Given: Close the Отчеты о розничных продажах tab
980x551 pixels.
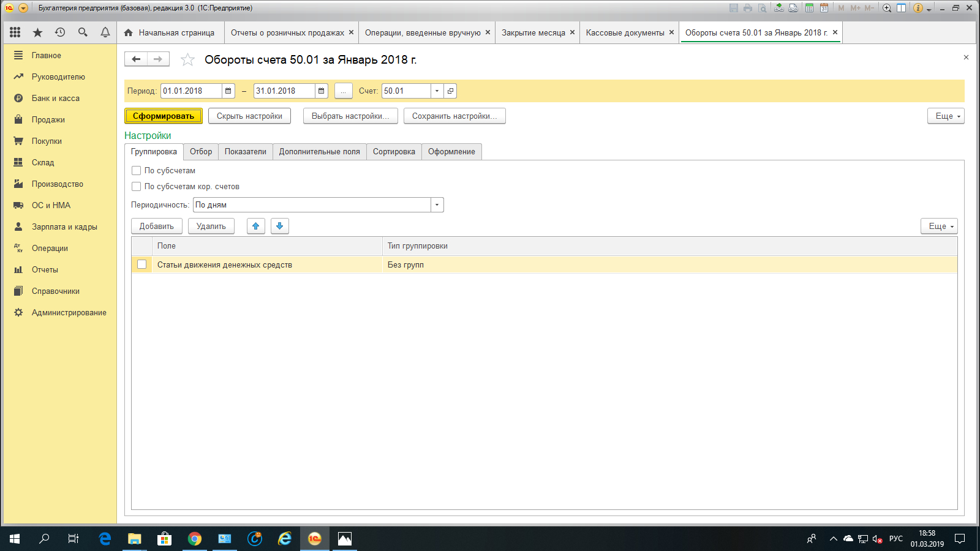Looking at the screenshot, I should (352, 32).
